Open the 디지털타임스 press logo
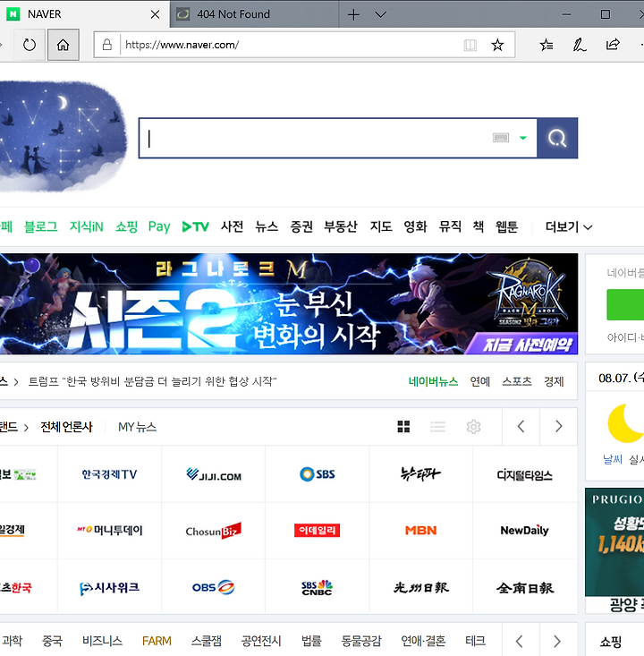The height and width of the screenshot is (656, 644). (x=525, y=474)
